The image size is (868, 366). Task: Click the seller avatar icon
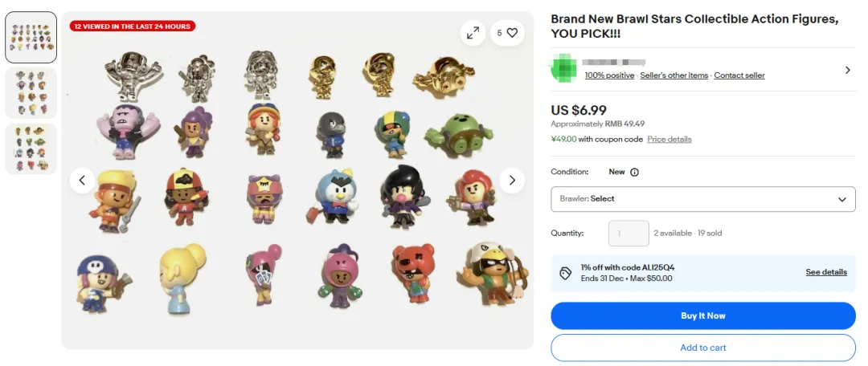coord(563,68)
